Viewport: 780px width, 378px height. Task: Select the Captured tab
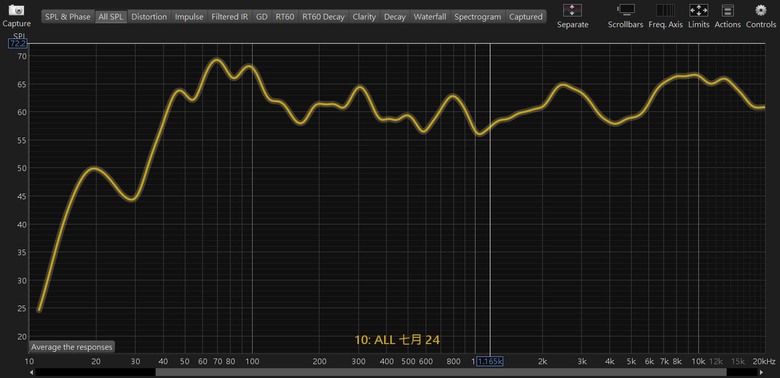(x=526, y=16)
